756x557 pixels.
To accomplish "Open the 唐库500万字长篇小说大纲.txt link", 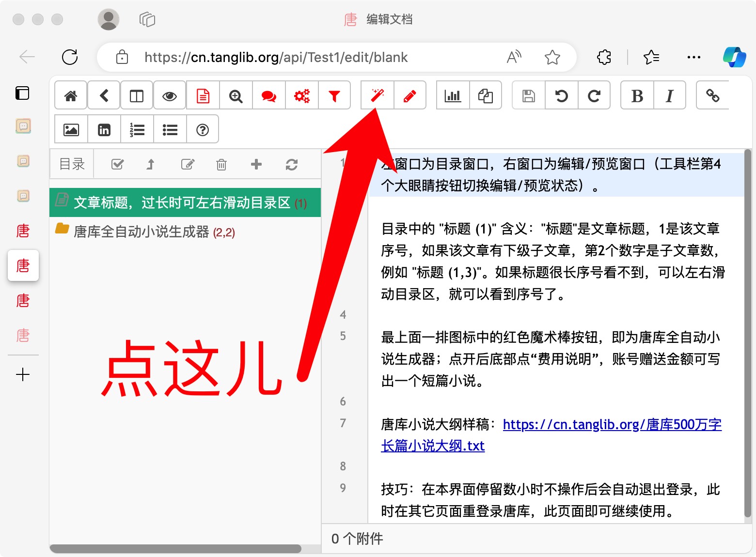I will click(551, 435).
